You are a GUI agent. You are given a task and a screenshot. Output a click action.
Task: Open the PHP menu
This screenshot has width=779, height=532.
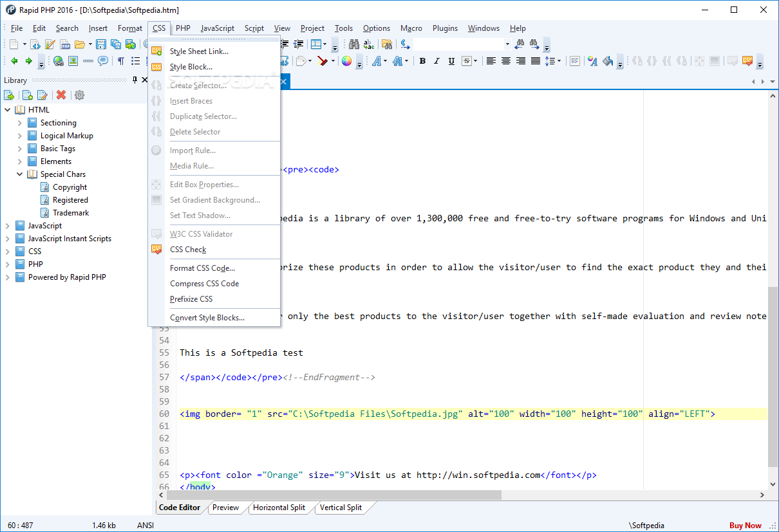[183, 28]
